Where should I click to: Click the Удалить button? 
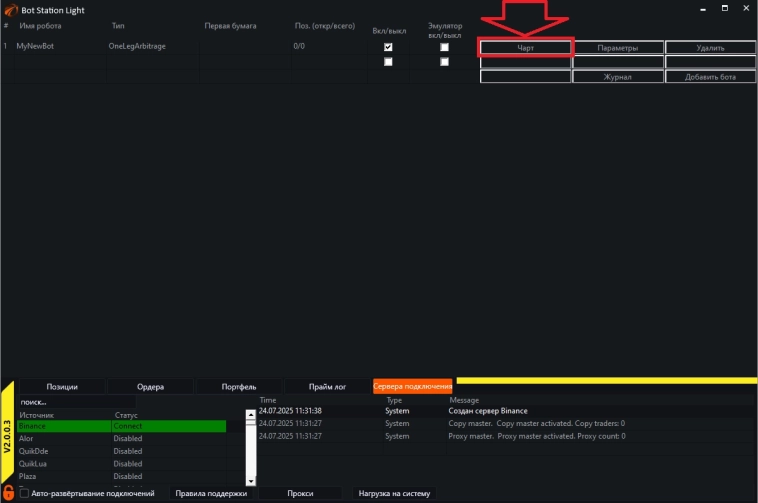pos(710,47)
